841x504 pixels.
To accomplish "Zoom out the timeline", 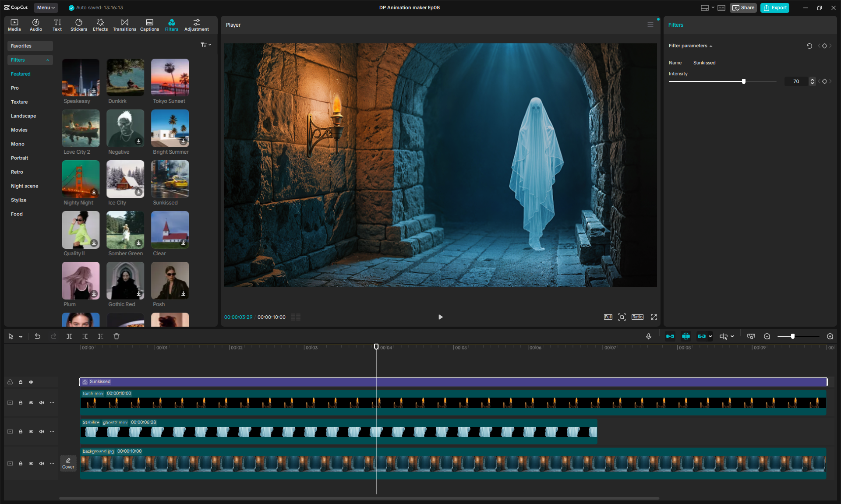I will coord(767,336).
